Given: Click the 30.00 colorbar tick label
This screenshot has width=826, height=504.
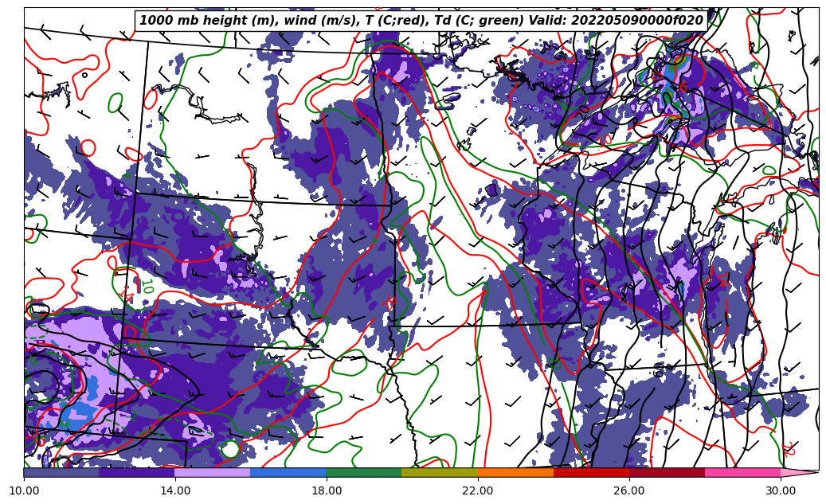Looking at the screenshot, I should [x=781, y=490].
